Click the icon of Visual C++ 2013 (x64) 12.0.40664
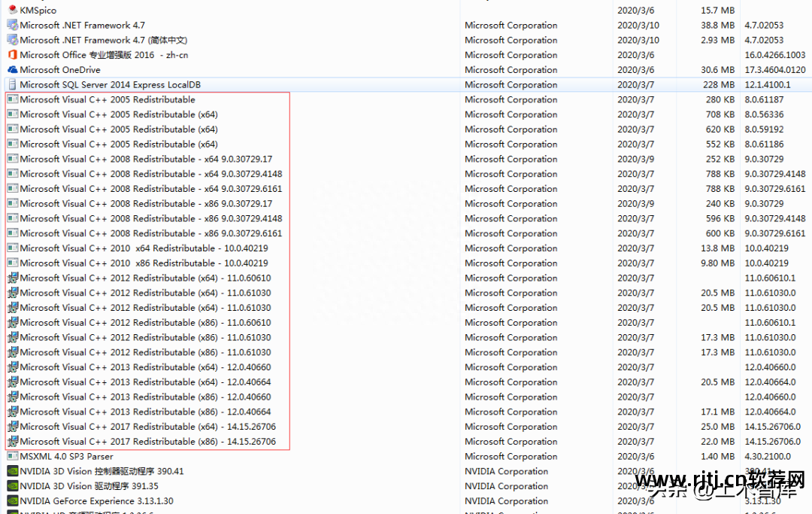 tap(13, 382)
